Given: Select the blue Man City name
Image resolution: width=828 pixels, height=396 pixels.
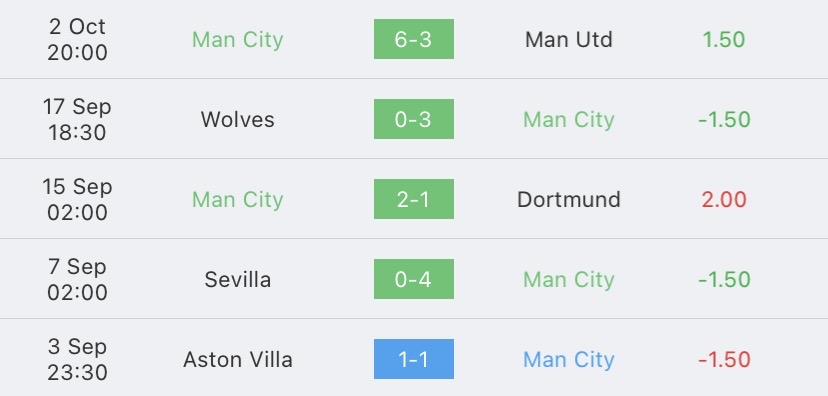Looking at the screenshot, I should click(x=569, y=360).
